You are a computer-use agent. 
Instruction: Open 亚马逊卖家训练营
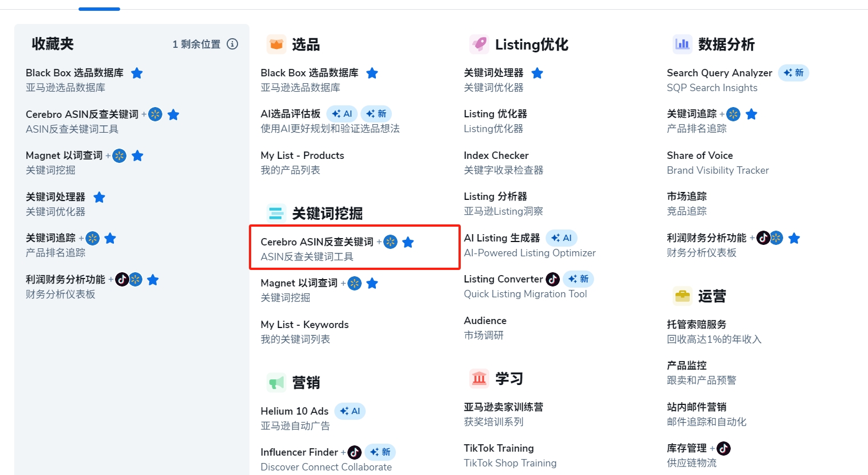pos(503,407)
